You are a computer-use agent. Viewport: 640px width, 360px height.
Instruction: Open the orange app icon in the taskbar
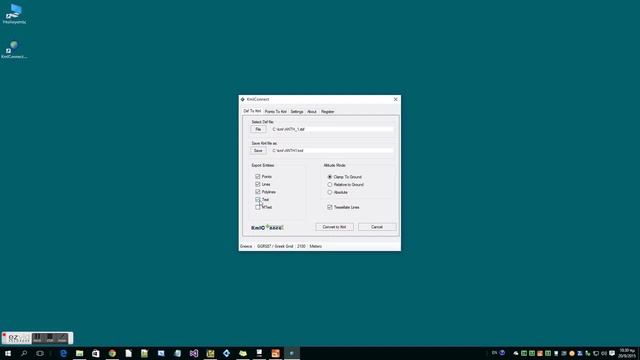tap(276, 353)
